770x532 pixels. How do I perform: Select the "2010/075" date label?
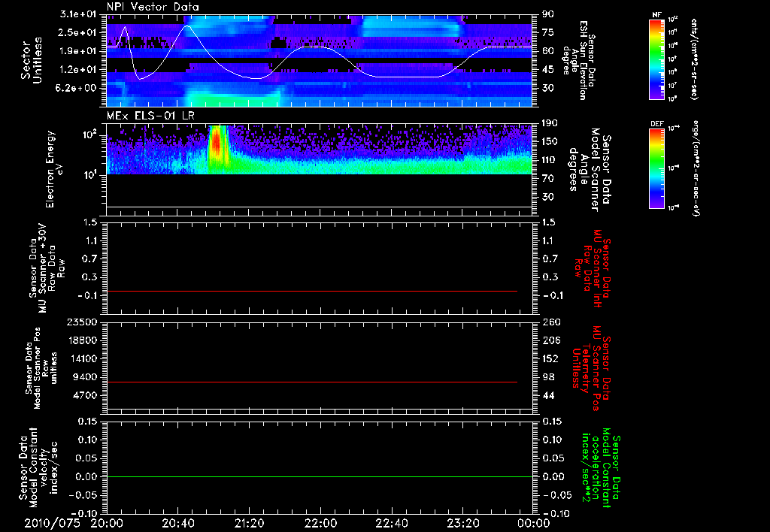pyautogui.click(x=52, y=523)
